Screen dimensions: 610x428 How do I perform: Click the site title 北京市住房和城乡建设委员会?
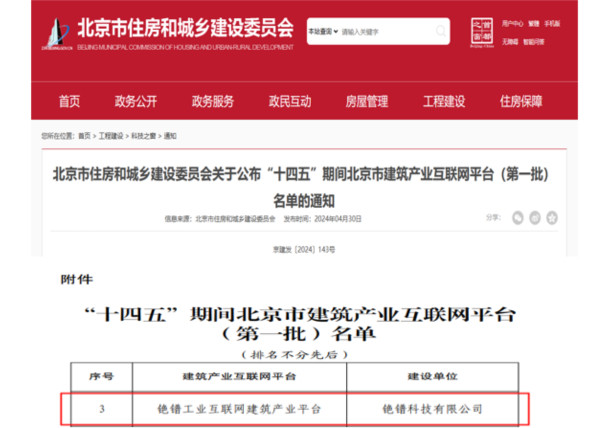[x=186, y=28]
